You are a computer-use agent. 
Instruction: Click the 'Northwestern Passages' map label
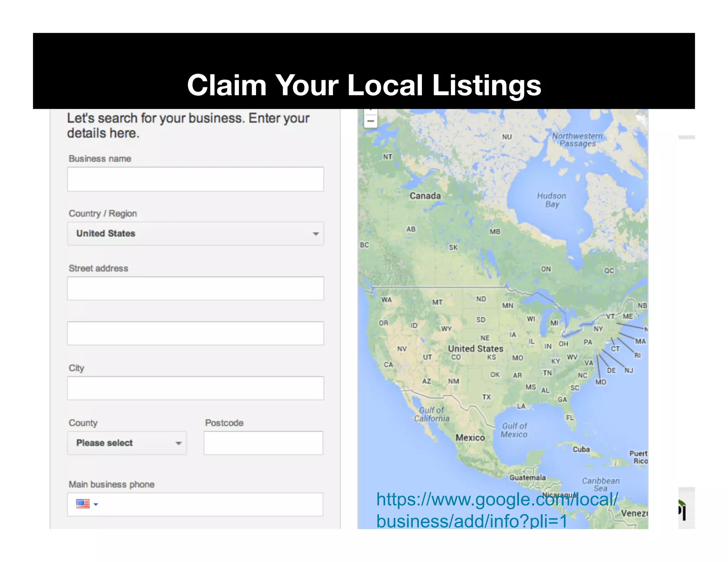(577, 140)
